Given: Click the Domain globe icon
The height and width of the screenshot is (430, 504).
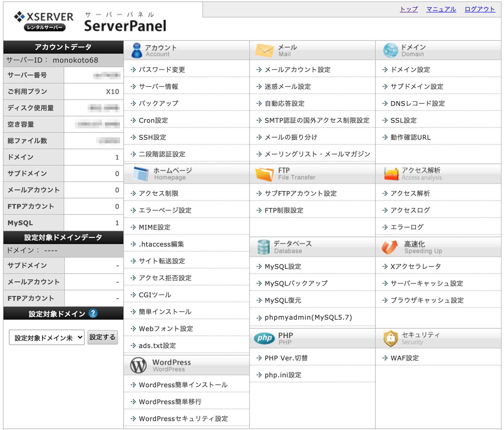Looking at the screenshot, I should coord(391,50).
